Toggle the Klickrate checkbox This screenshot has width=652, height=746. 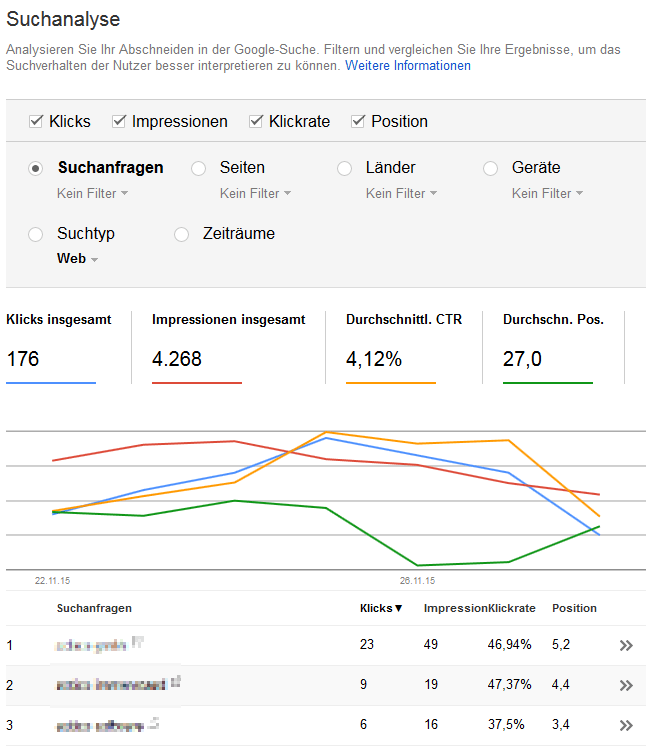pos(256,122)
